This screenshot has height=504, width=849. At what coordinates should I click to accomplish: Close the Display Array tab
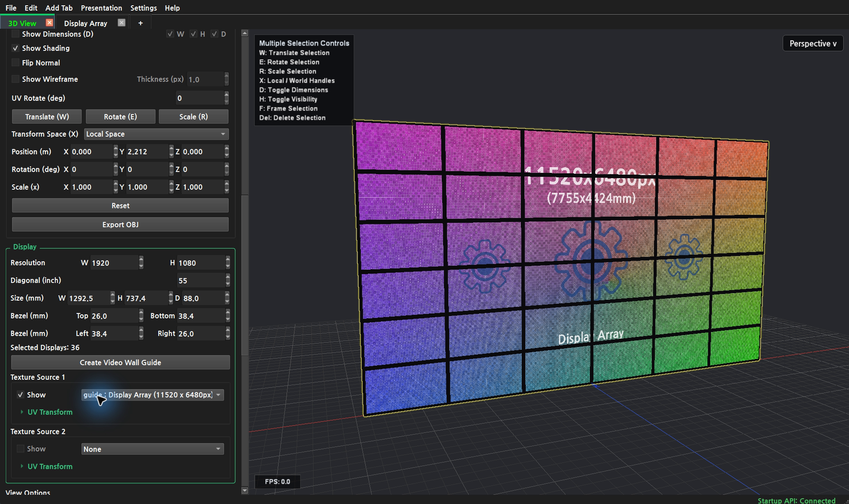point(122,23)
